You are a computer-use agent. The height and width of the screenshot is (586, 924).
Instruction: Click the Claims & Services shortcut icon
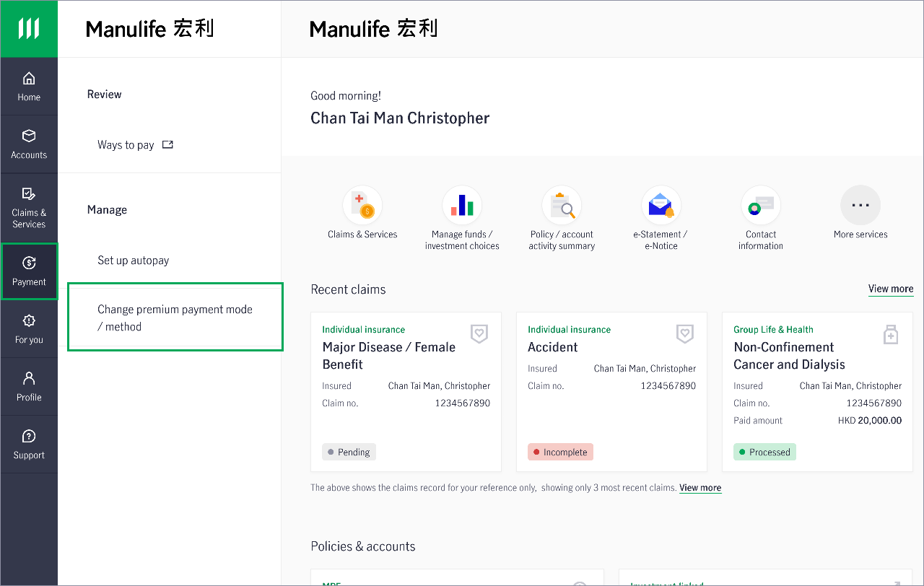(362, 206)
